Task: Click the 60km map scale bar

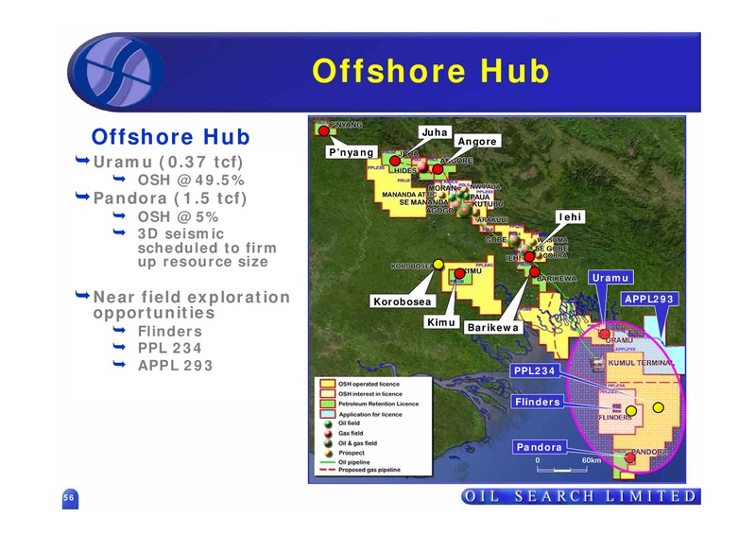Action: pos(561,470)
